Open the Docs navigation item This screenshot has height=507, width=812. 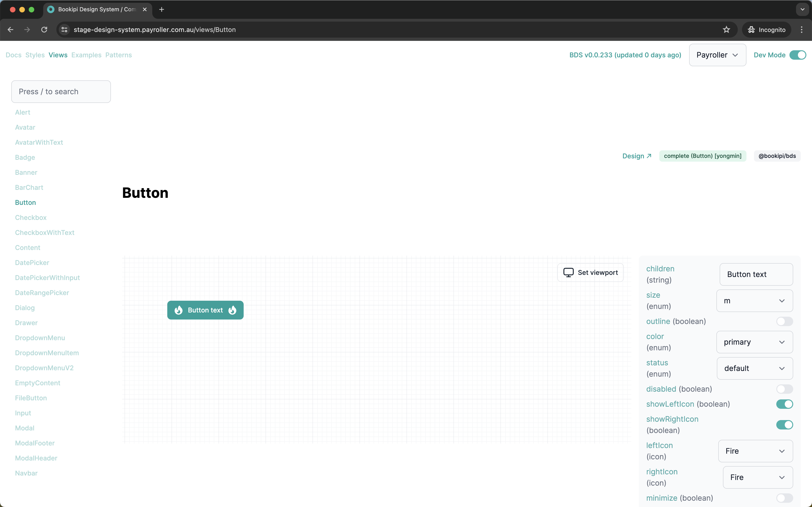[13, 55]
